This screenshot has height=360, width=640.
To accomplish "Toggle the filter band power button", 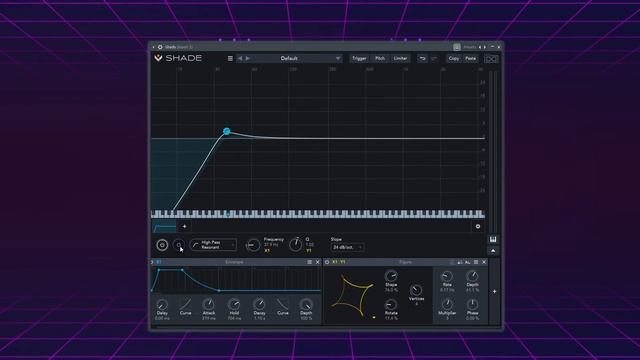I will [x=162, y=245].
